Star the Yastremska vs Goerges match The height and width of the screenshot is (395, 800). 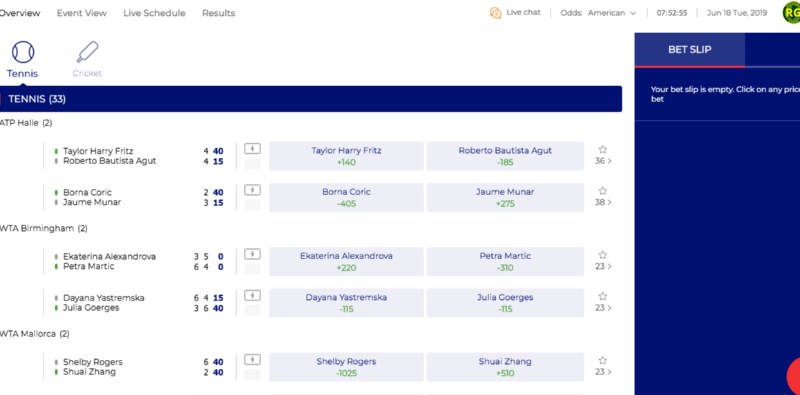click(x=603, y=297)
